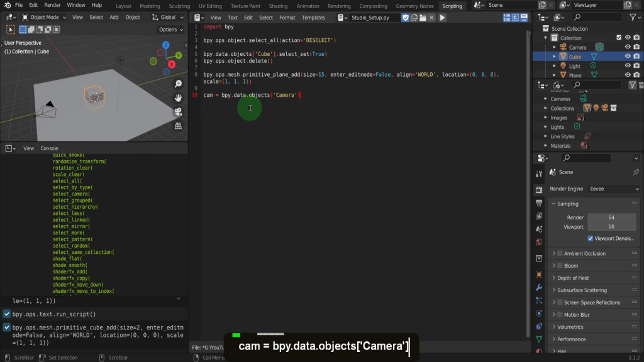The width and height of the screenshot is (644, 362).
Task: Expand the Depth of Field panel
Action: pyautogui.click(x=572, y=278)
